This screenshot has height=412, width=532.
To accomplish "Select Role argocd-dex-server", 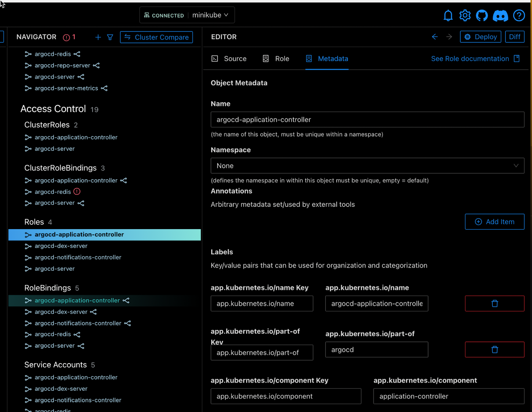I will [61, 246].
